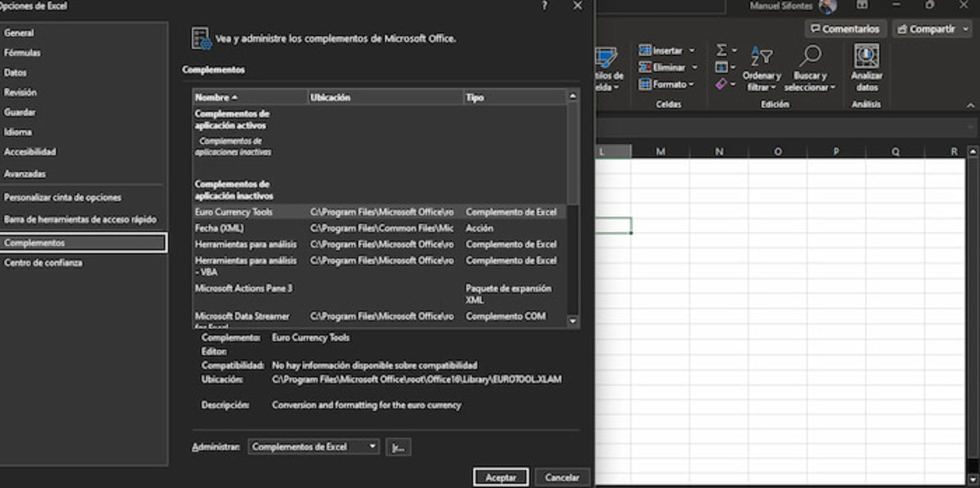Click Eliminar cells icon in ribbon

[645, 67]
